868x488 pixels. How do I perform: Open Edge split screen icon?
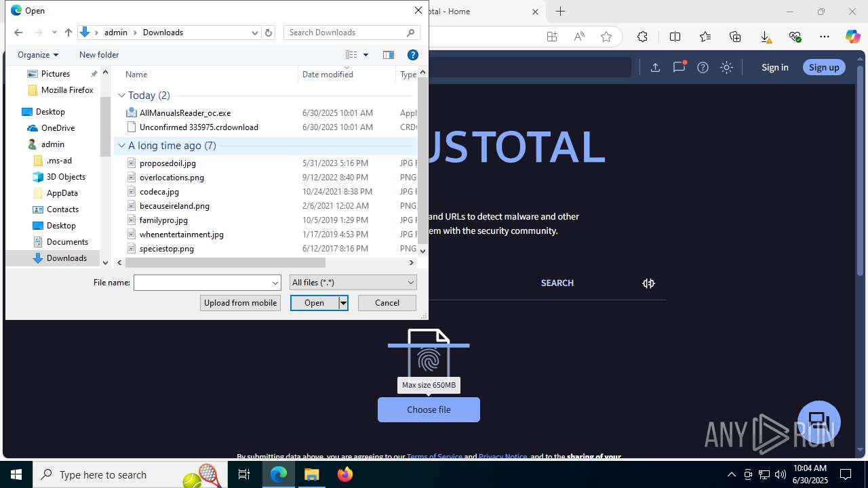tap(675, 37)
